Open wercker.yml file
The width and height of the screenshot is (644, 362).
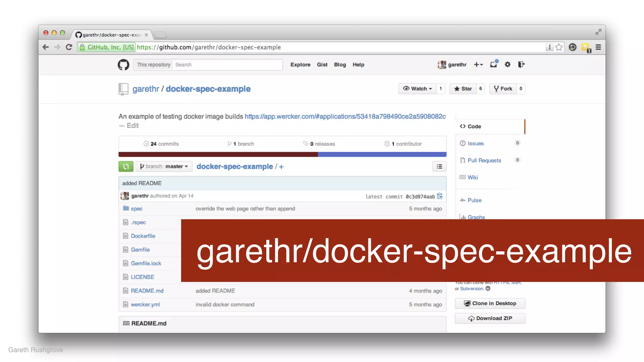[x=145, y=304]
